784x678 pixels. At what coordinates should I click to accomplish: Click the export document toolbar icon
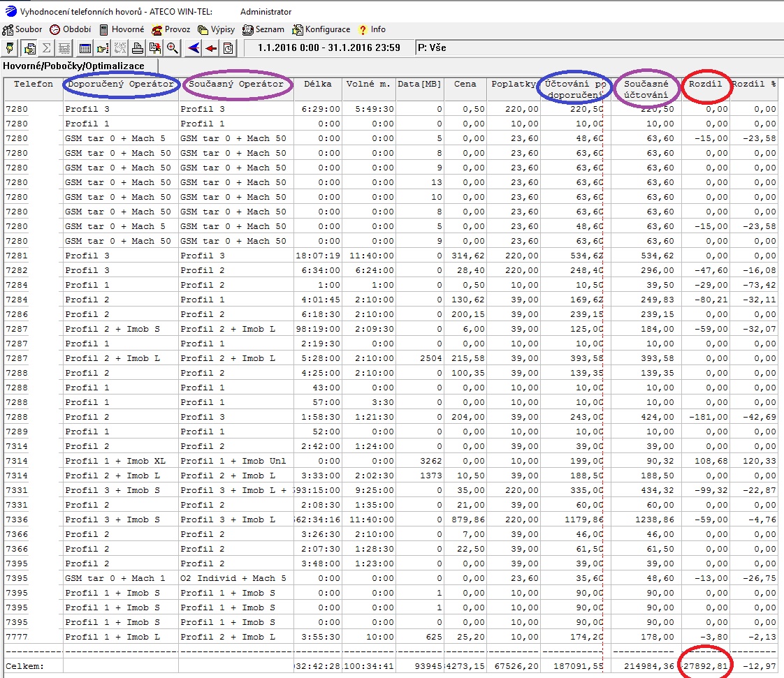point(155,48)
